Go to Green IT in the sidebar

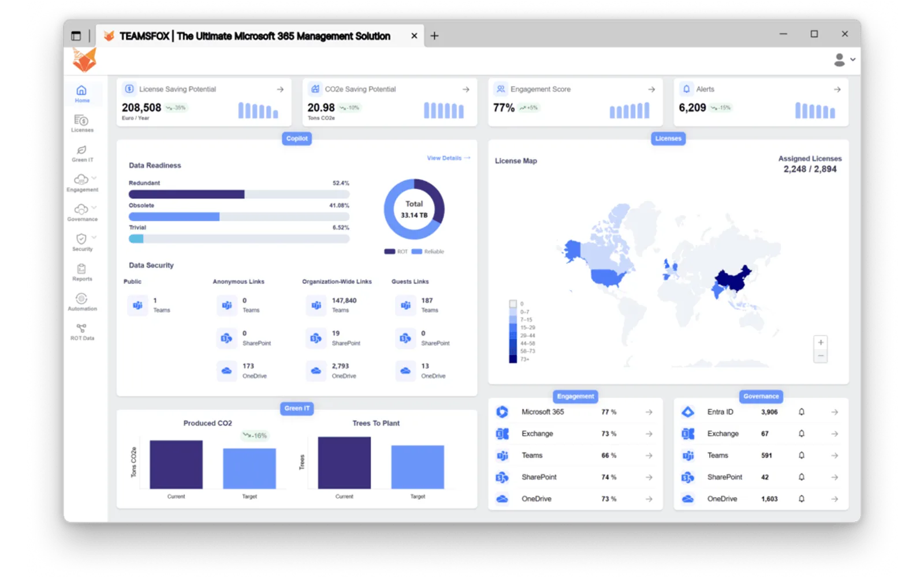tap(82, 153)
